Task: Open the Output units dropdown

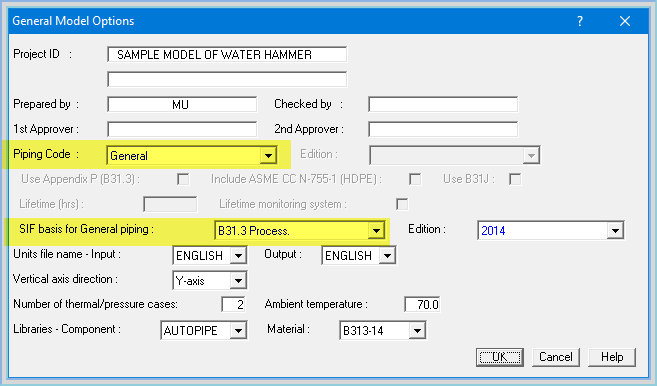Action: point(387,256)
